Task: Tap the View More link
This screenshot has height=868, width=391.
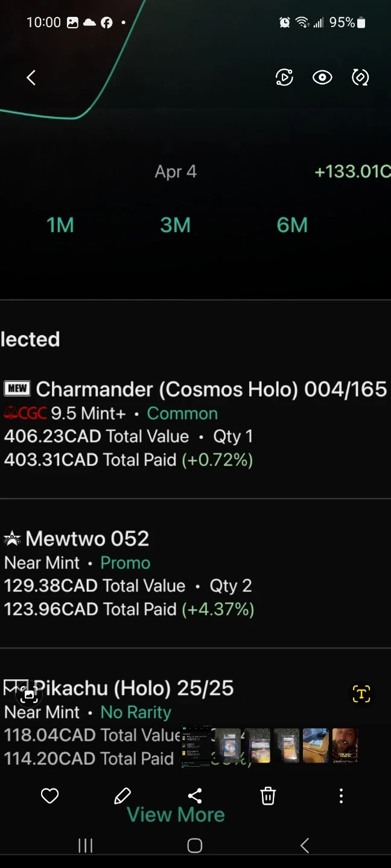Action: coord(176,815)
